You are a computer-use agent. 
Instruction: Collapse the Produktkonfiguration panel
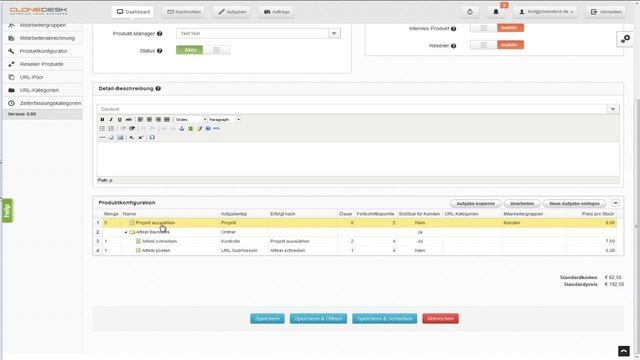(x=615, y=203)
